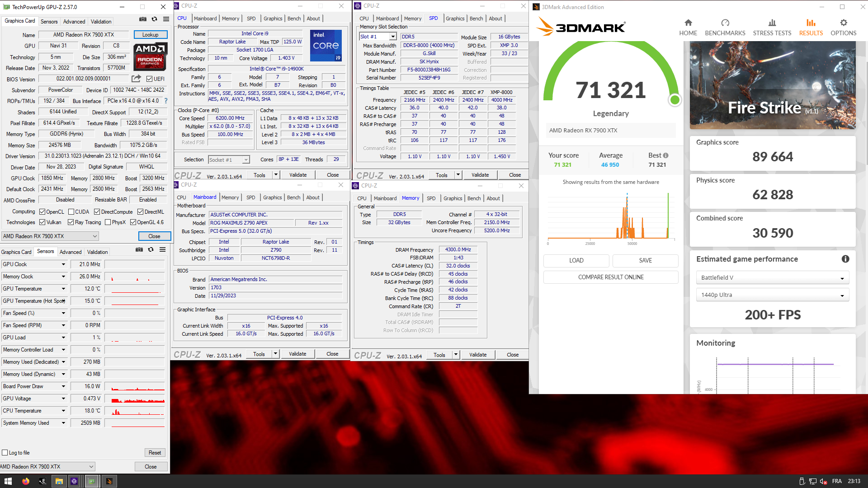Click the Reset button in GPU-Z Sensors
Screen dimensions: 868x488
coord(155,452)
